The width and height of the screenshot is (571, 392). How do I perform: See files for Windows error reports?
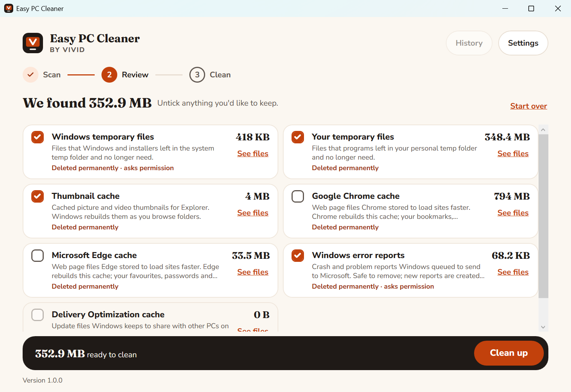coord(513,272)
